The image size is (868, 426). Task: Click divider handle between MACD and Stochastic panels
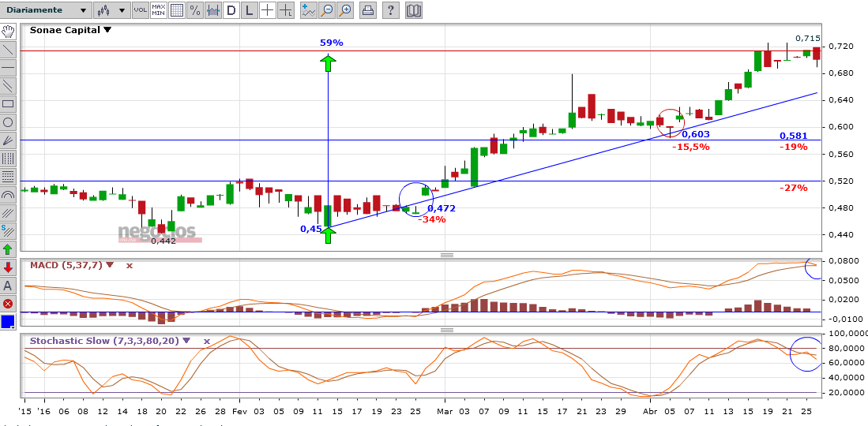tap(446, 330)
